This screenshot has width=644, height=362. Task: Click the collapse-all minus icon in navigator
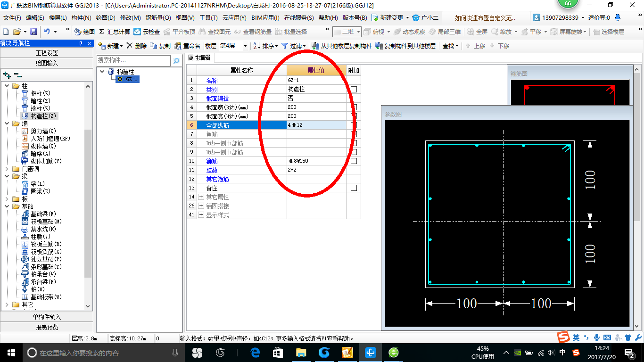(x=18, y=74)
